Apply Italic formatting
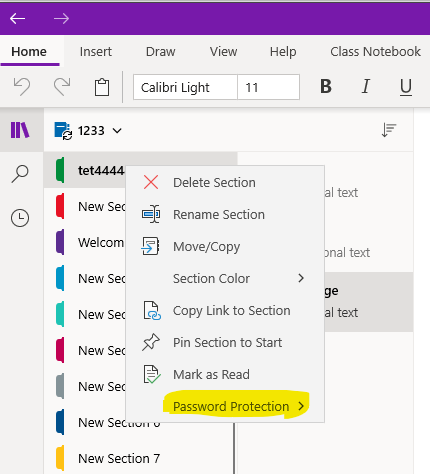Viewport: 430px width, 474px height. [x=366, y=87]
